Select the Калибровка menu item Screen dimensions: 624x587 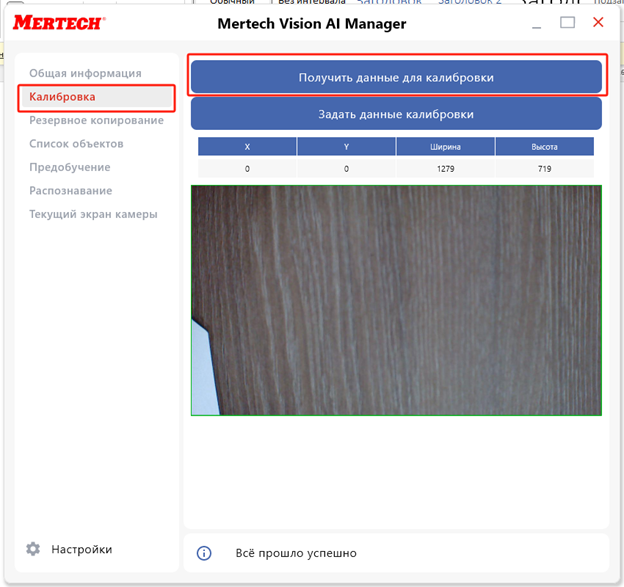coord(96,97)
